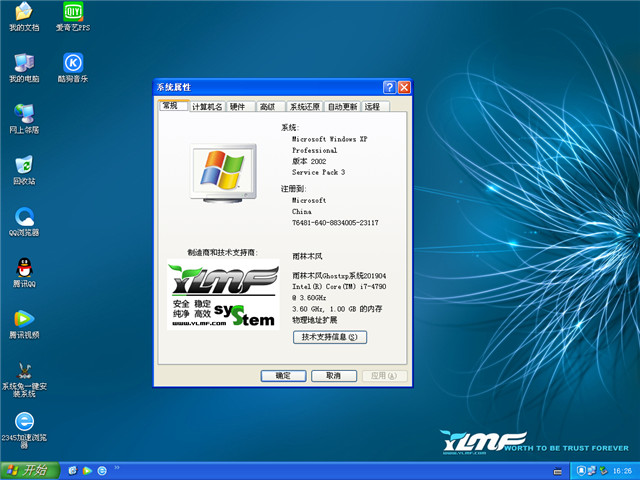Click the Windows XP monitor logo image

pyautogui.click(x=223, y=173)
